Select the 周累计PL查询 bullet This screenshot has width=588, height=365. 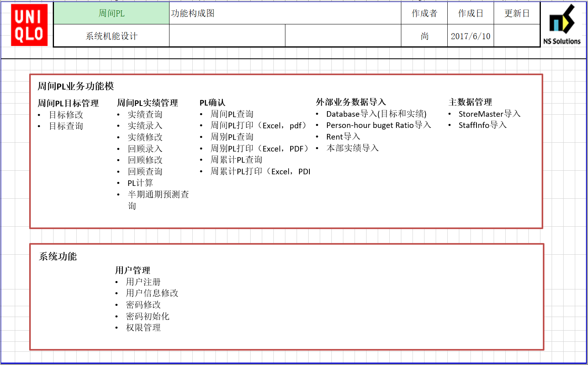click(x=236, y=160)
